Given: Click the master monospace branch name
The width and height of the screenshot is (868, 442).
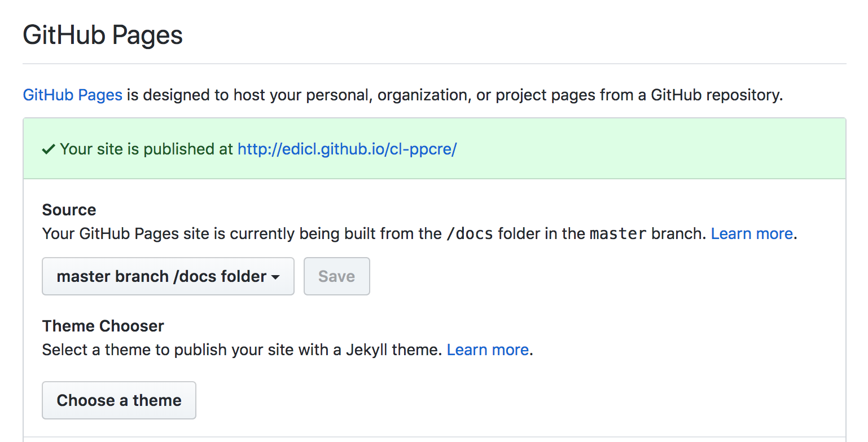Looking at the screenshot, I should [x=617, y=233].
